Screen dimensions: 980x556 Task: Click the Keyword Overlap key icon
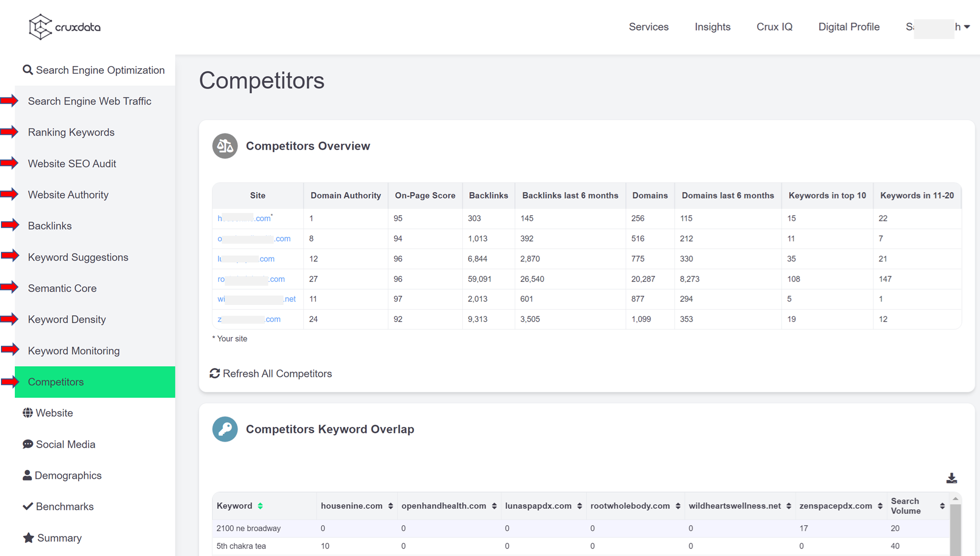click(x=225, y=429)
